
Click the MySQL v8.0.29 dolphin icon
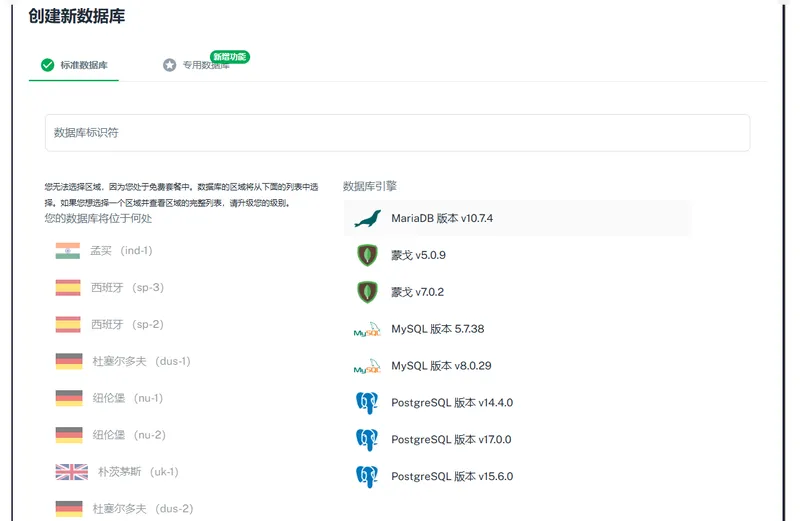coord(367,366)
